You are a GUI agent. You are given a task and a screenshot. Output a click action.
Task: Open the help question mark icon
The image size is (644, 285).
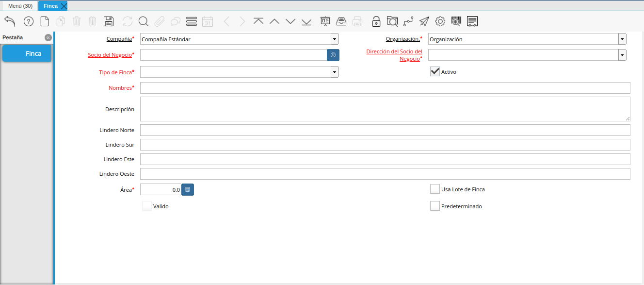(x=29, y=21)
